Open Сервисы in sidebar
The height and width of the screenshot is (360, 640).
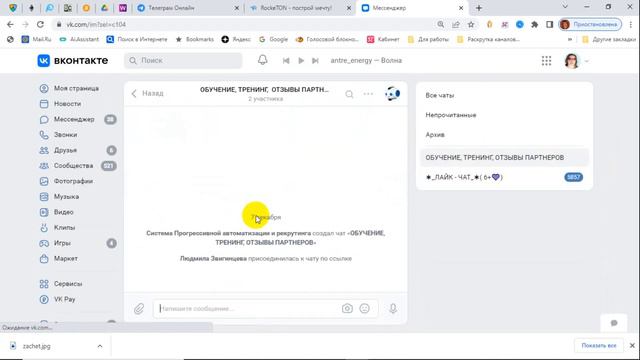coord(61,284)
